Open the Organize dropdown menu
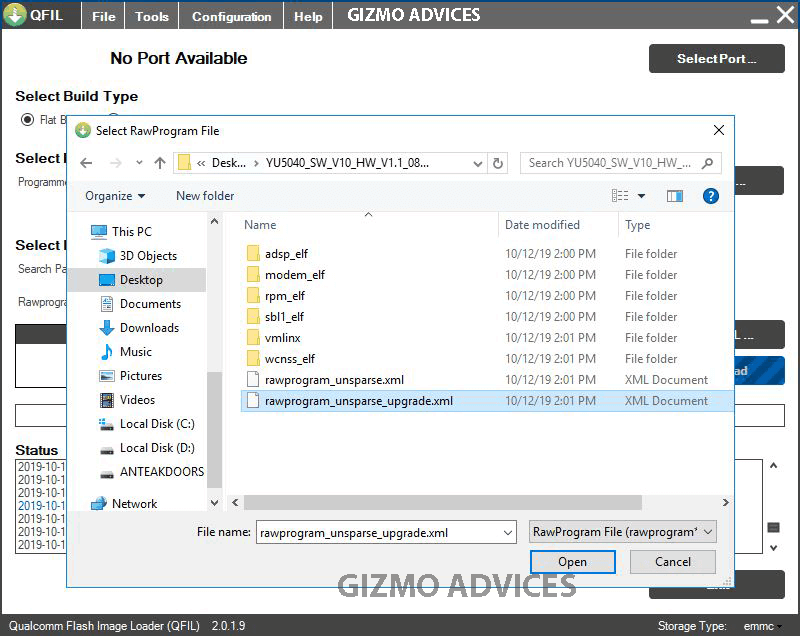This screenshot has width=800, height=636. (x=115, y=196)
